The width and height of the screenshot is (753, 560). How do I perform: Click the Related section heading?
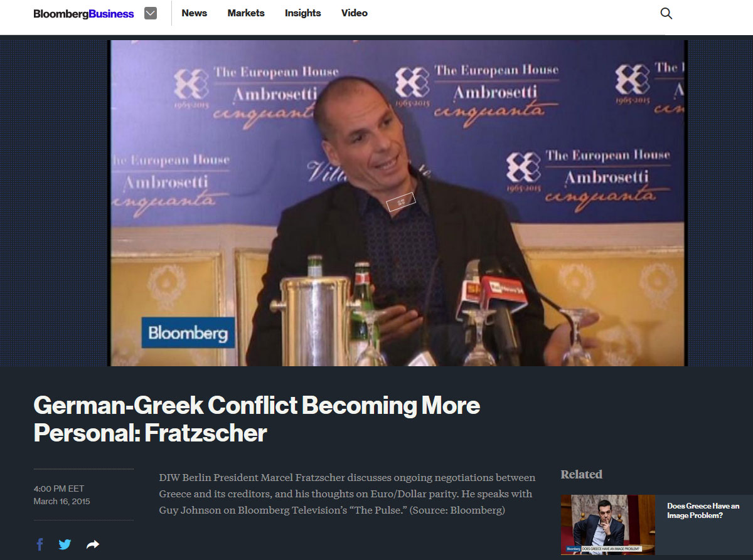[581, 474]
